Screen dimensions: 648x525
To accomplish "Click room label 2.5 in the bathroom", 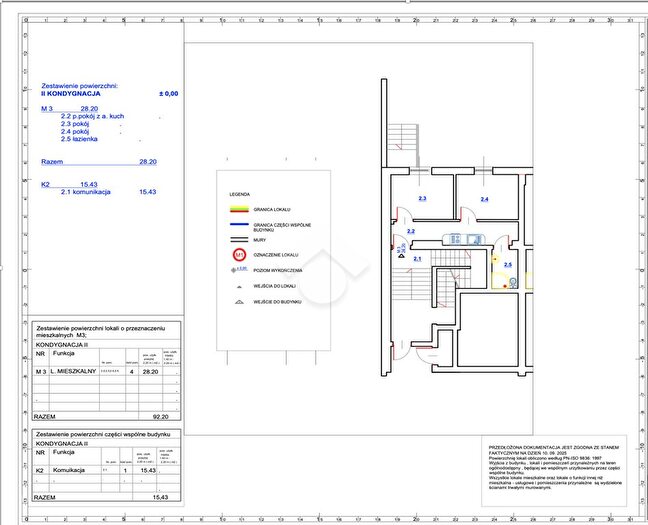I will pos(508,265).
